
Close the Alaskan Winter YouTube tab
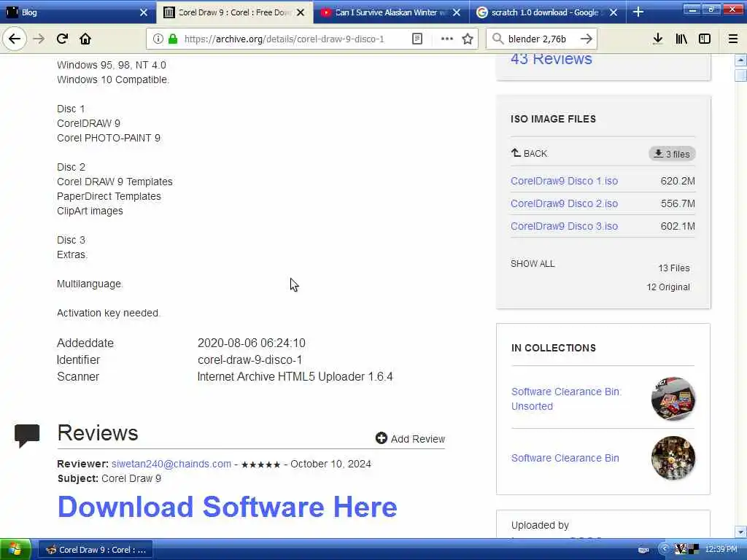[457, 12]
